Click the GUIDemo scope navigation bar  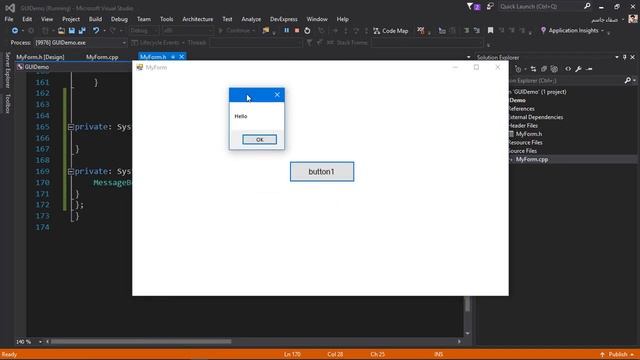point(74,67)
